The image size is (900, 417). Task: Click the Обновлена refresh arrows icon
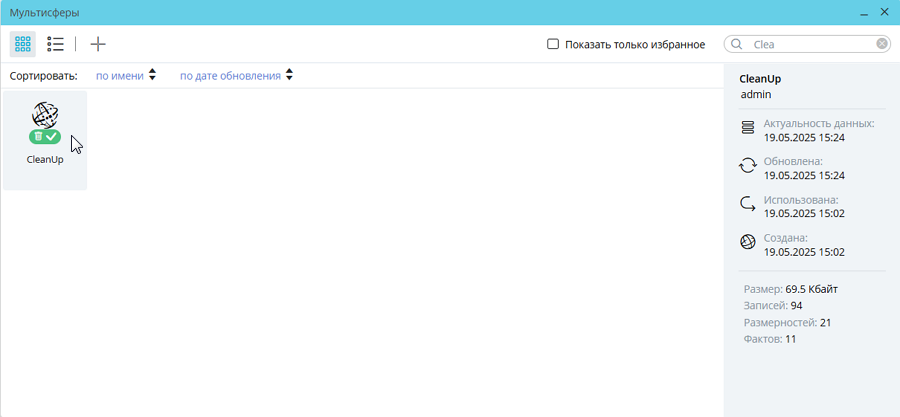coord(747,166)
